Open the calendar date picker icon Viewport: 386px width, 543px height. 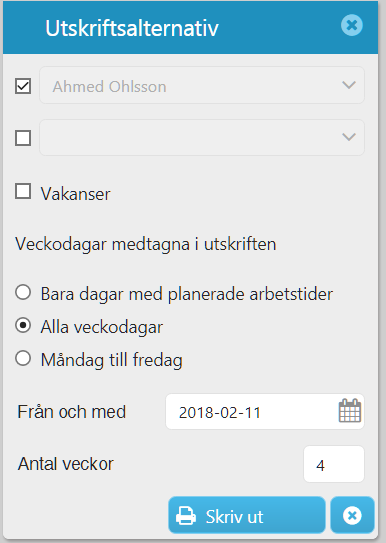(350, 411)
